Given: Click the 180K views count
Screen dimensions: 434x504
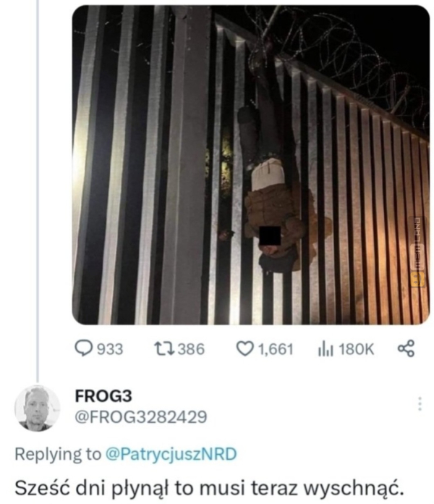Looking at the screenshot, I should point(357,349).
